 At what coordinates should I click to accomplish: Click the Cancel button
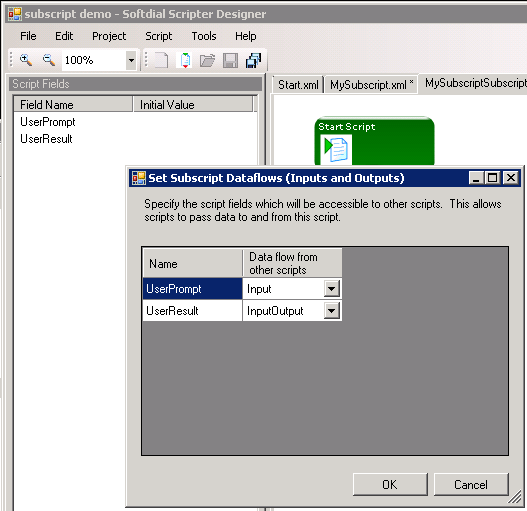click(x=471, y=484)
